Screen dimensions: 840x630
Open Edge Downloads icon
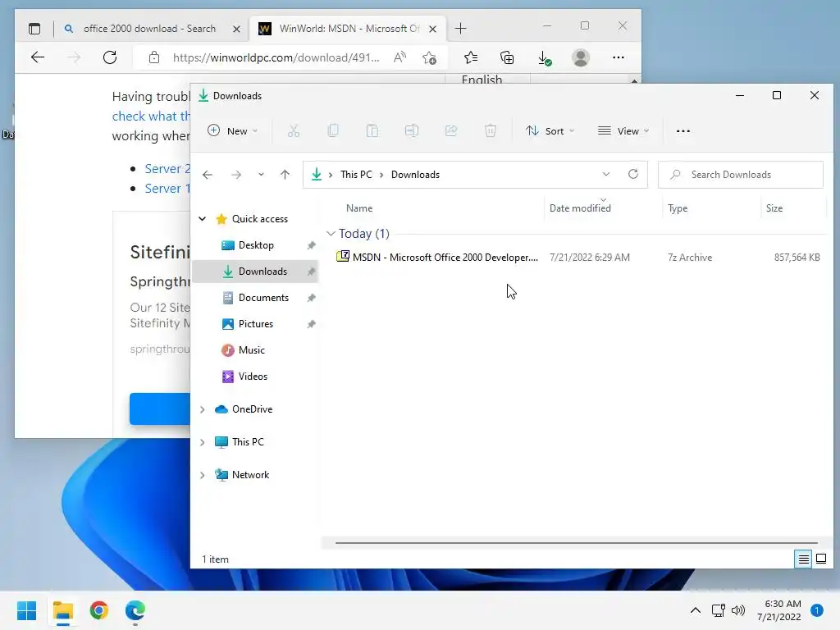coord(544,57)
